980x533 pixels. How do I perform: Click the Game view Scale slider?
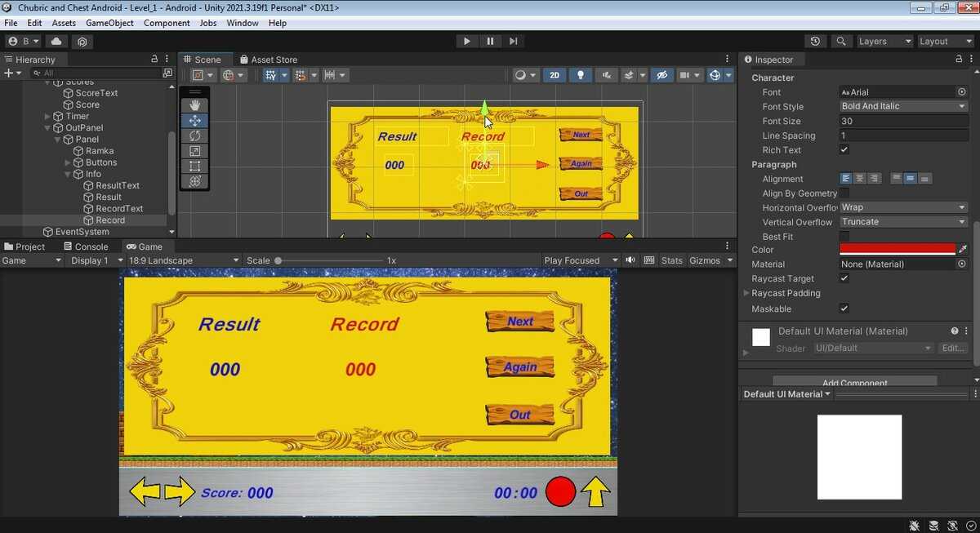(x=331, y=260)
